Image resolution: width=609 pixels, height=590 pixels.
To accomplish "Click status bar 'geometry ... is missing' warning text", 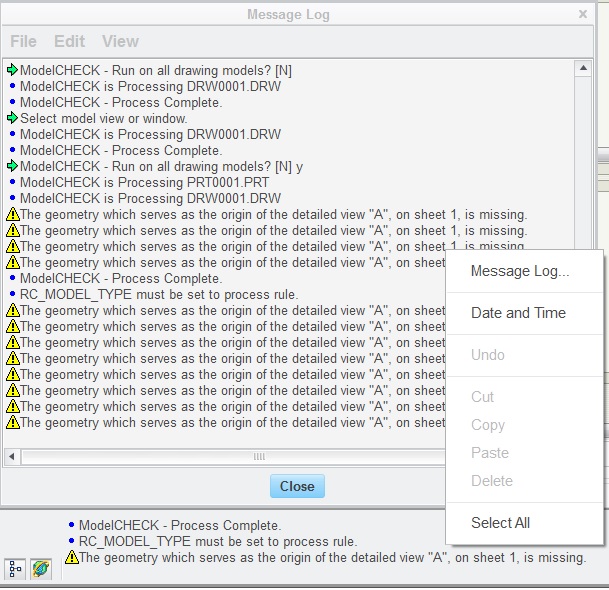I will click(332, 558).
